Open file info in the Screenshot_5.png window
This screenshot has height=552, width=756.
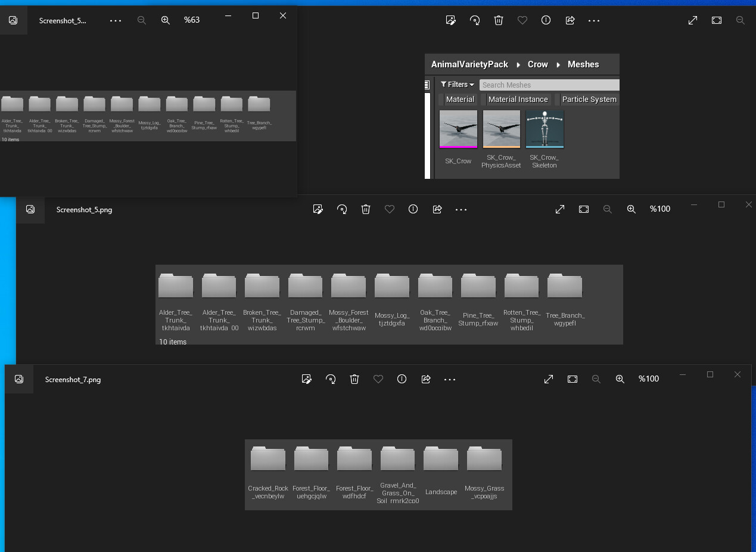tap(413, 209)
